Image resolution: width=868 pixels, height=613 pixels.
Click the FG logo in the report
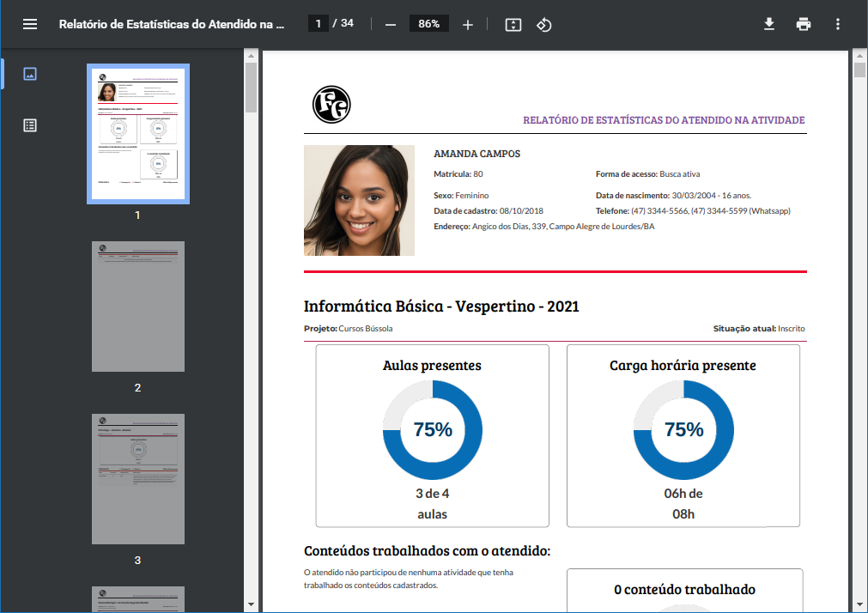point(331,104)
